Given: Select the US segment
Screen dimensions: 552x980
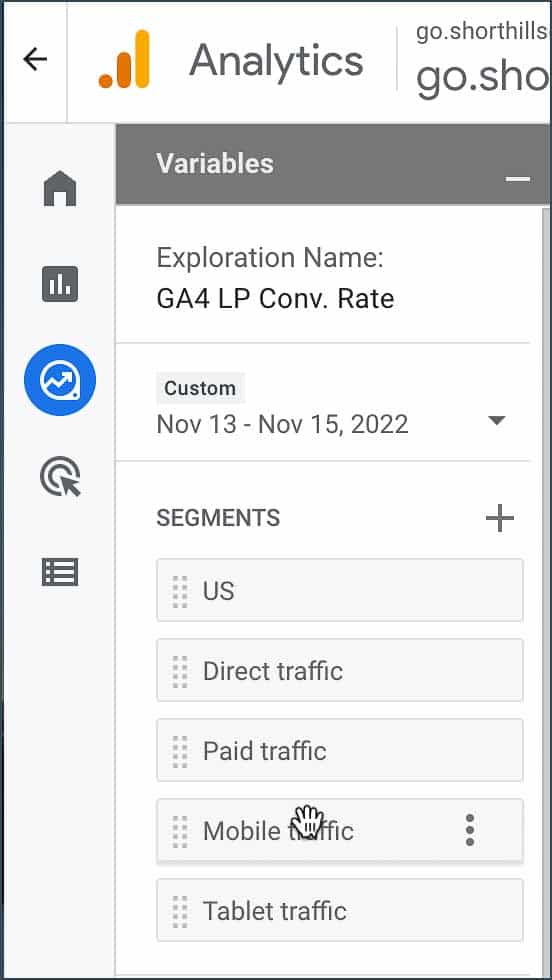Looking at the screenshot, I should (339, 590).
